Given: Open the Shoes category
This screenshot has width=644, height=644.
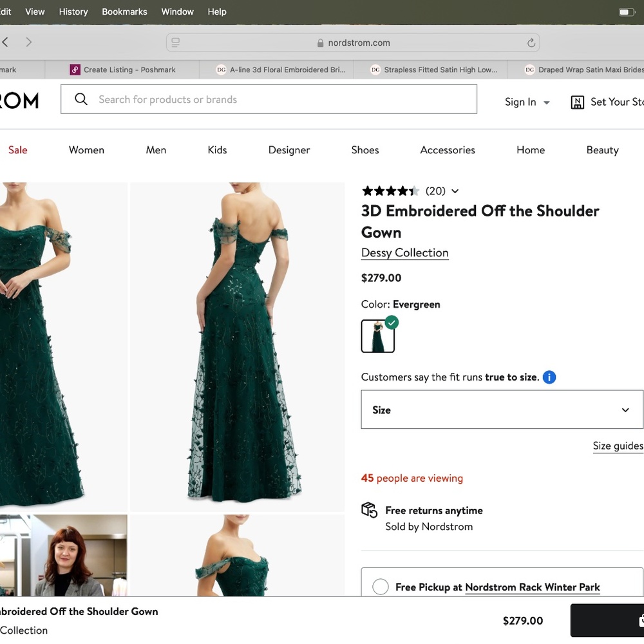Looking at the screenshot, I should click(365, 150).
